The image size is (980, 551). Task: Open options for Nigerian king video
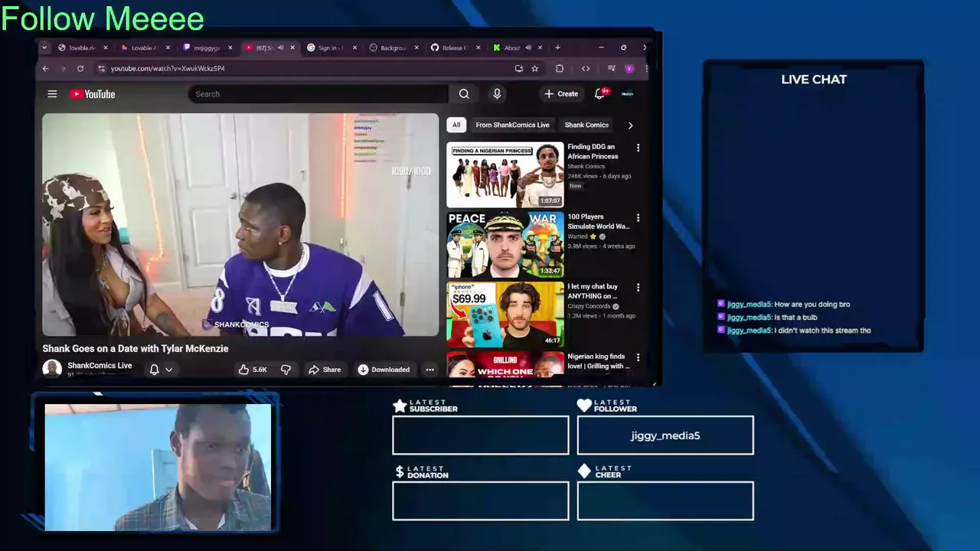638,357
